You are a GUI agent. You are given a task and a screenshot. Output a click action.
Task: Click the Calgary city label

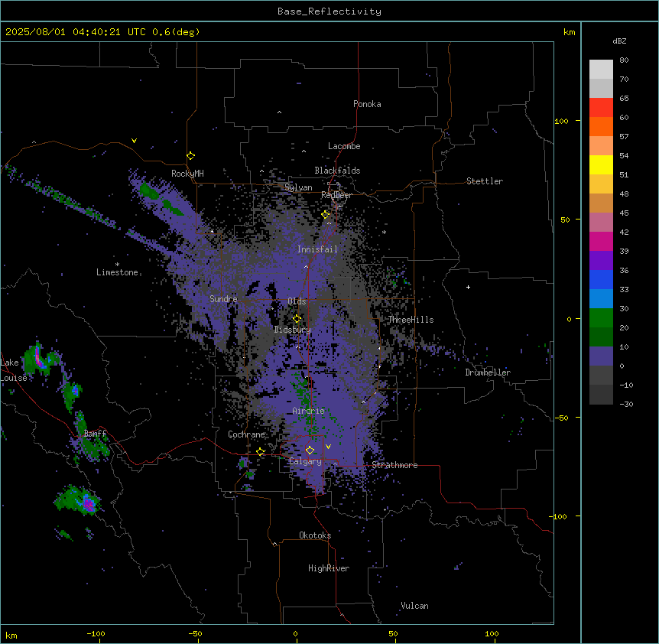pos(305,461)
